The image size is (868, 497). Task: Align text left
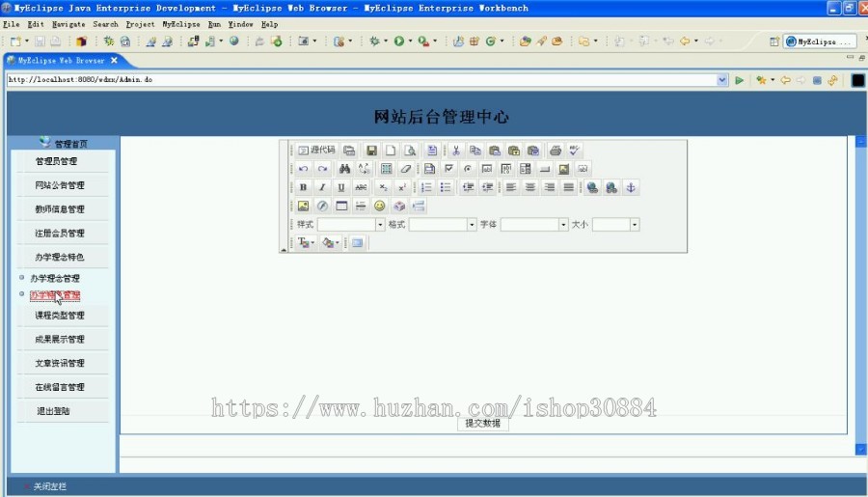(x=511, y=187)
